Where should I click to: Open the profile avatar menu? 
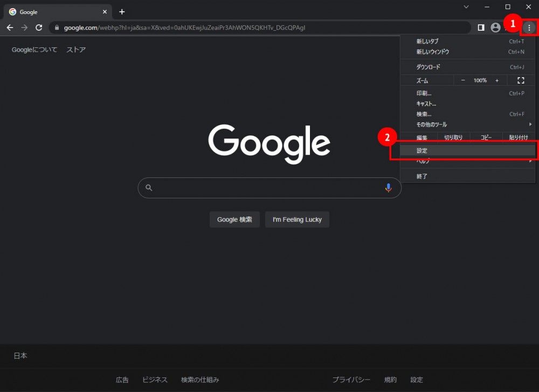tap(495, 27)
